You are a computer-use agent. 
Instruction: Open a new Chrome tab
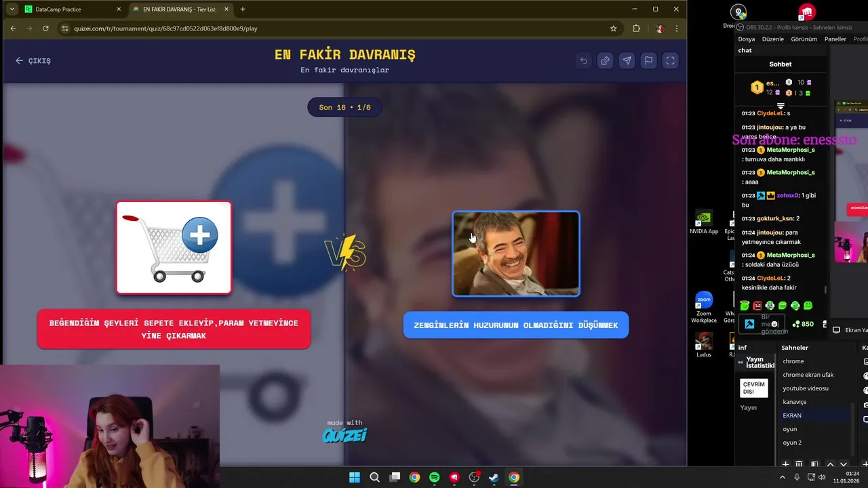243,9
